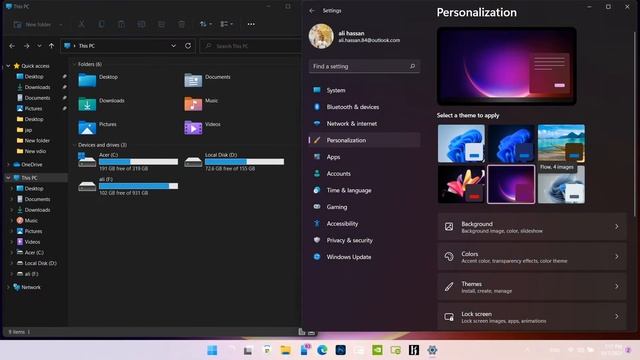
Task: Click the Cut scissors icon in Explorer toolbar
Action: click(x=82, y=24)
